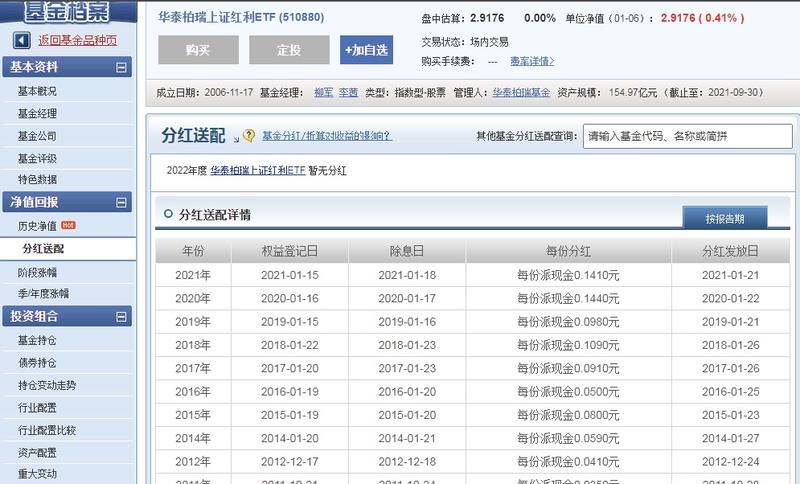This screenshot has height=484, width=800.
Task: Click the Hot badge beside 历史净值
Action: coord(68,225)
